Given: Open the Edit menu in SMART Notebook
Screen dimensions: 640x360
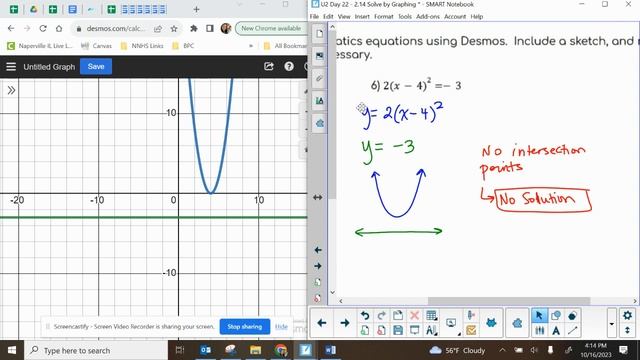Looking at the screenshot, I should [x=328, y=16].
